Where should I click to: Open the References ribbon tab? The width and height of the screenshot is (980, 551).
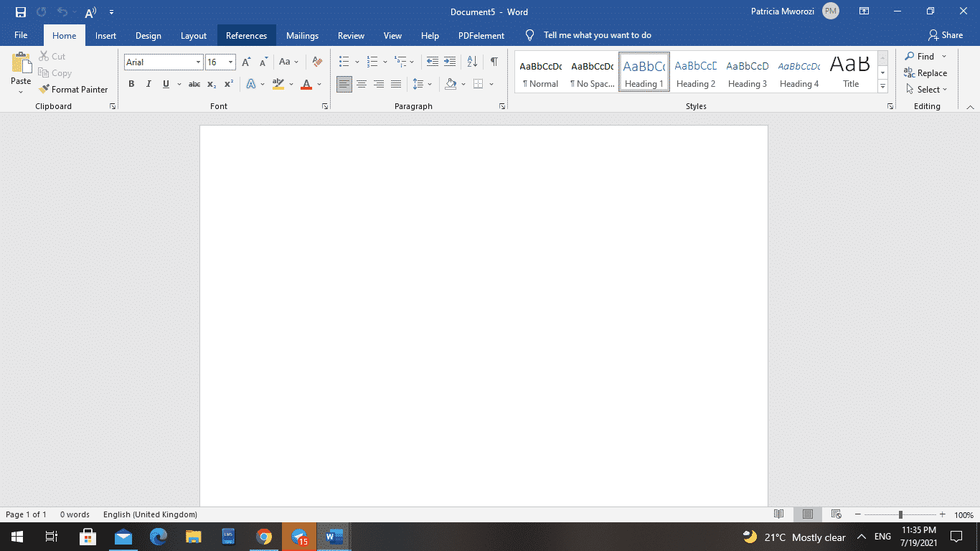246,35
